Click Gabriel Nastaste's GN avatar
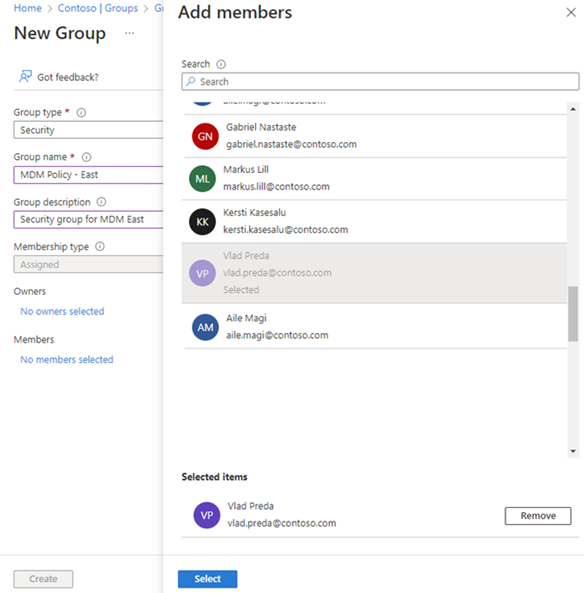 pyautogui.click(x=205, y=136)
